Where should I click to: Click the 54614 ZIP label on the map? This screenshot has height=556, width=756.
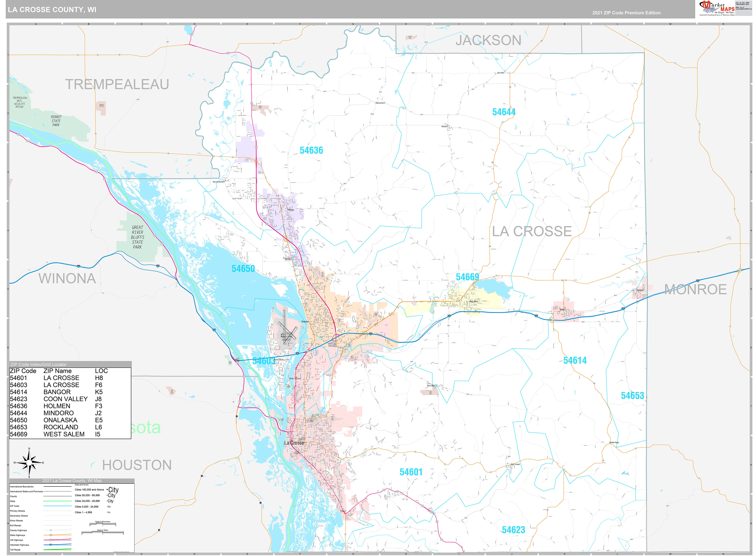pos(575,361)
